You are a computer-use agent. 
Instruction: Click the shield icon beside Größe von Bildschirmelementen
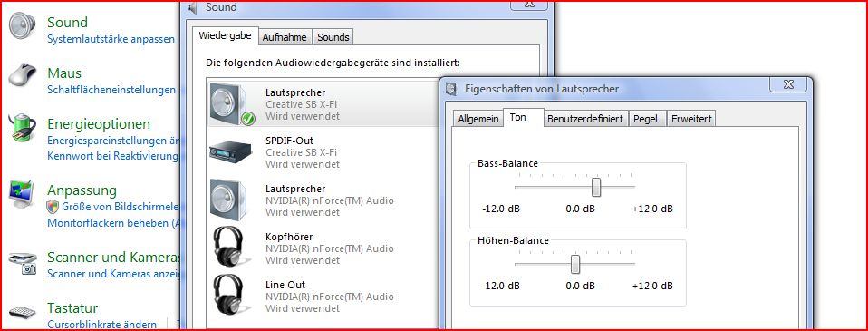pos(53,207)
